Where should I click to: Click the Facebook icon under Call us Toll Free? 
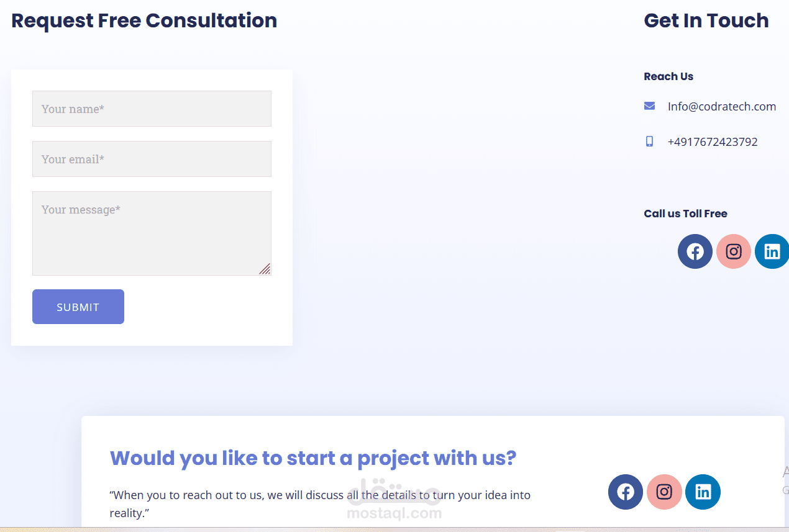point(695,251)
